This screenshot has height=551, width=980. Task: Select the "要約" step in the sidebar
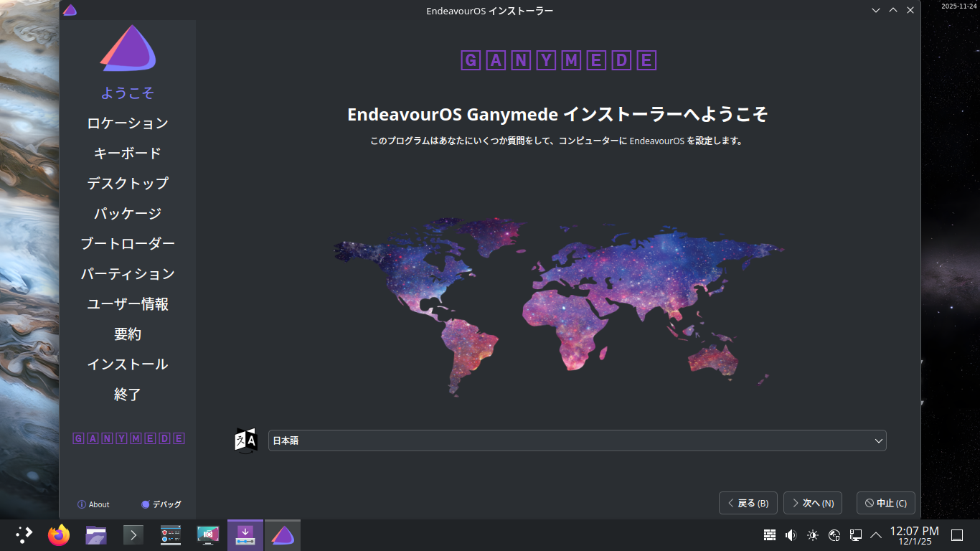[128, 334]
